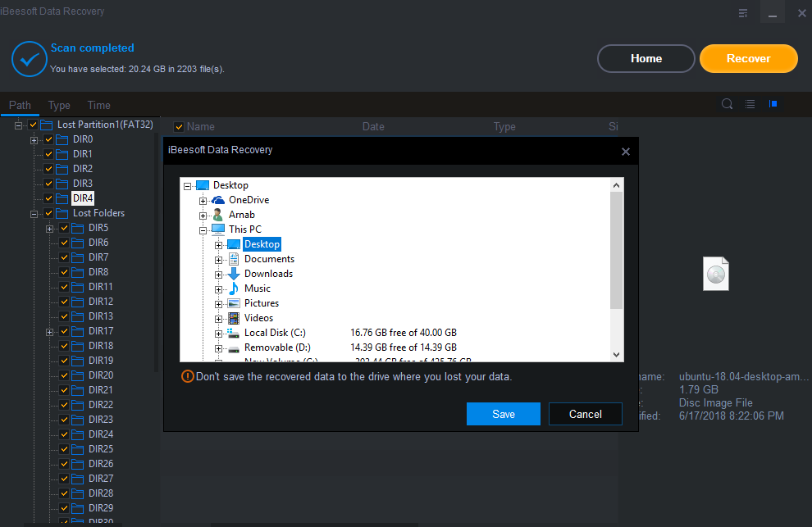
Task: Uncheck the DIR3 checkbox
Action: (48, 184)
